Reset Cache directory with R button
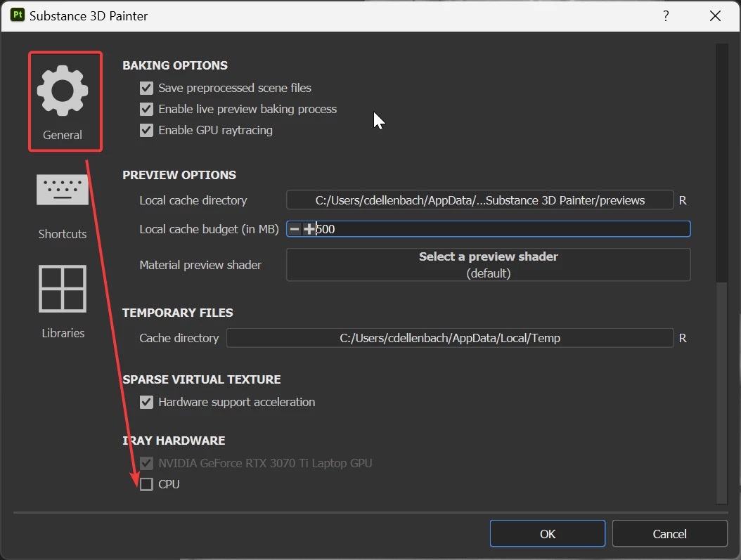 pyautogui.click(x=683, y=339)
